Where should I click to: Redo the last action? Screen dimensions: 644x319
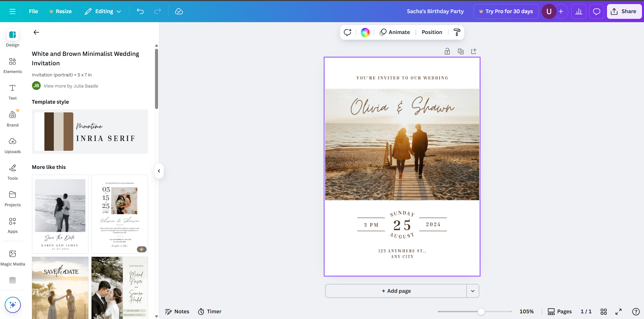coord(157,11)
